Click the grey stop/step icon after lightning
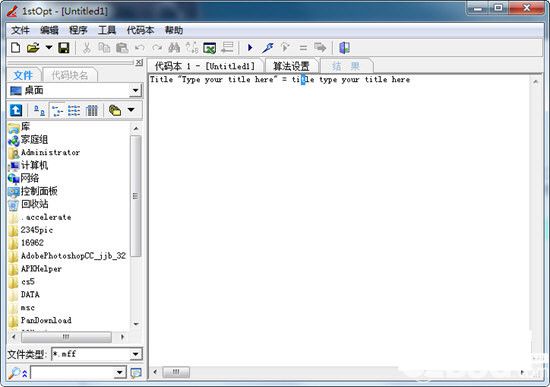The width and height of the screenshot is (550, 387). coord(285,48)
